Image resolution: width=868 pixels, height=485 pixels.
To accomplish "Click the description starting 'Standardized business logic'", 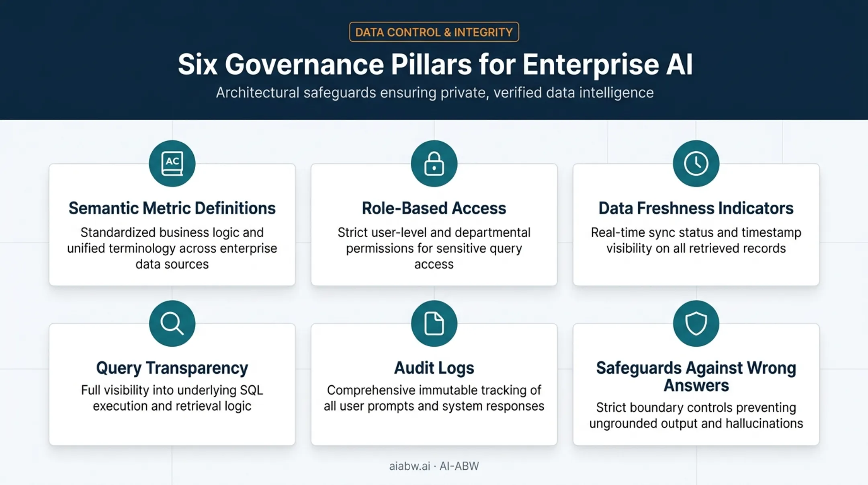I will tap(172, 248).
